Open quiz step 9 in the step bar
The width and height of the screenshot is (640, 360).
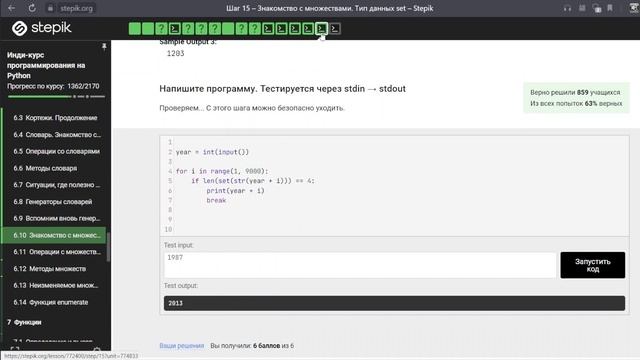pyautogui.click(x=241, y=29)
